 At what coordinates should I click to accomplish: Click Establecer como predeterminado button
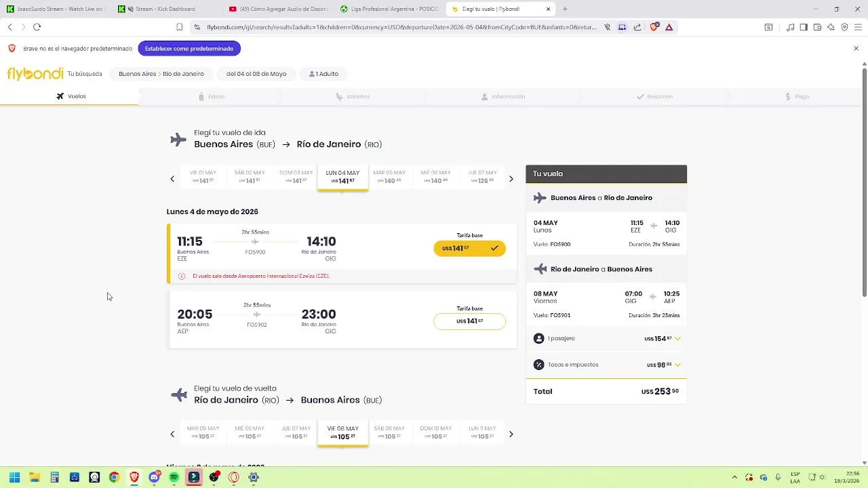point(189,49)
